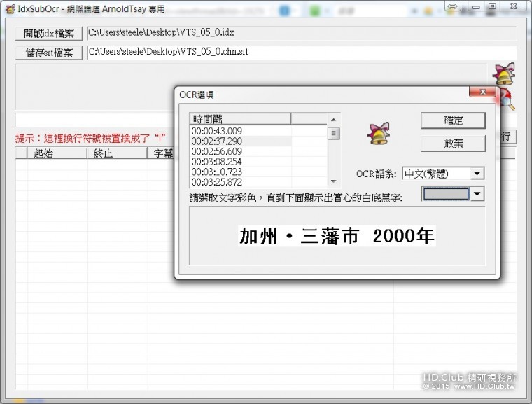Click the idx file path field
Viewport: 532px width, 404px height.
(x=302, y=33)
